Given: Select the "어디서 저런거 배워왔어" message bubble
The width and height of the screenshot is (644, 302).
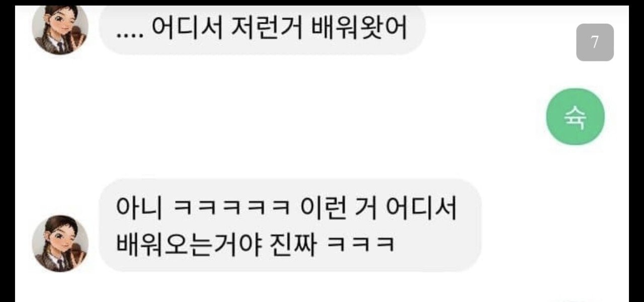Looking at the screenshot, I should click(262, 29).
